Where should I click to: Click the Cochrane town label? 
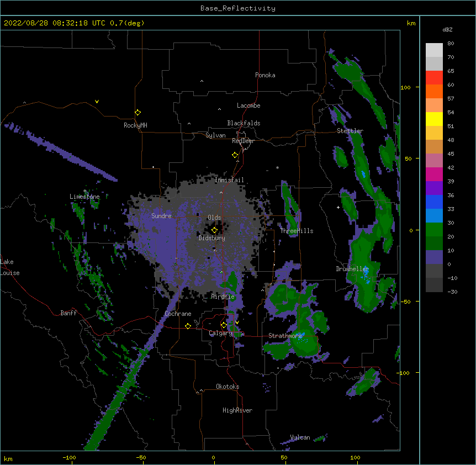pyautogui.click(x=178, y=314)
